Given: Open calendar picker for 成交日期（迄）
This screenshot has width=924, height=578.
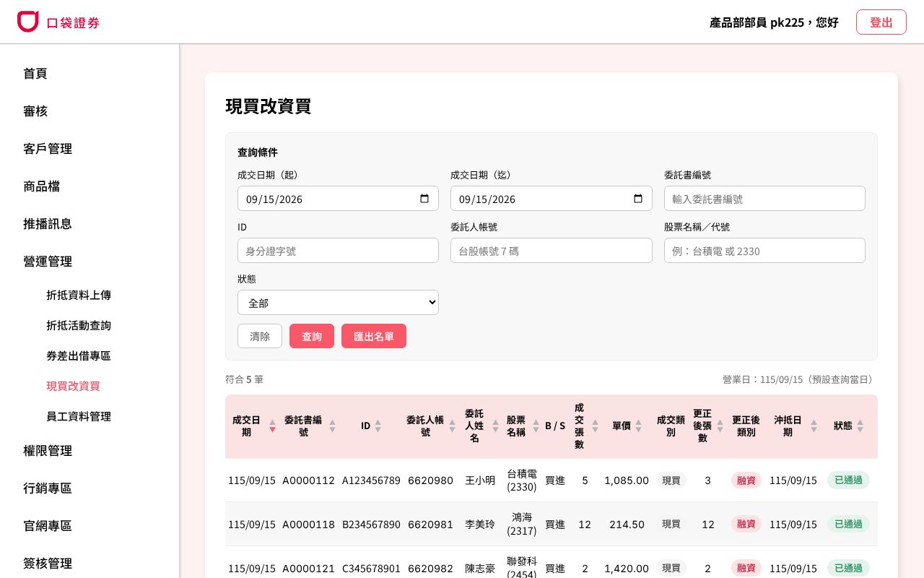Looking at the screenshot, I should coord(638,199).
